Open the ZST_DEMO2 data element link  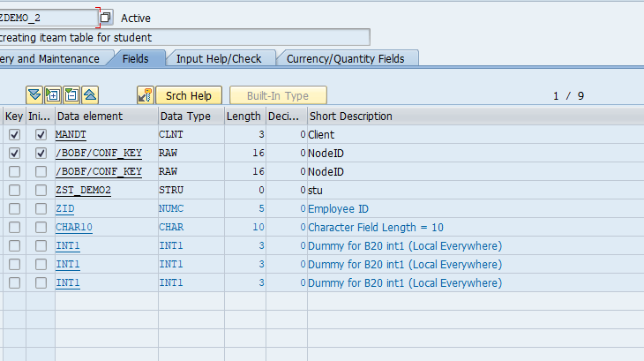(x=83, y=191)
